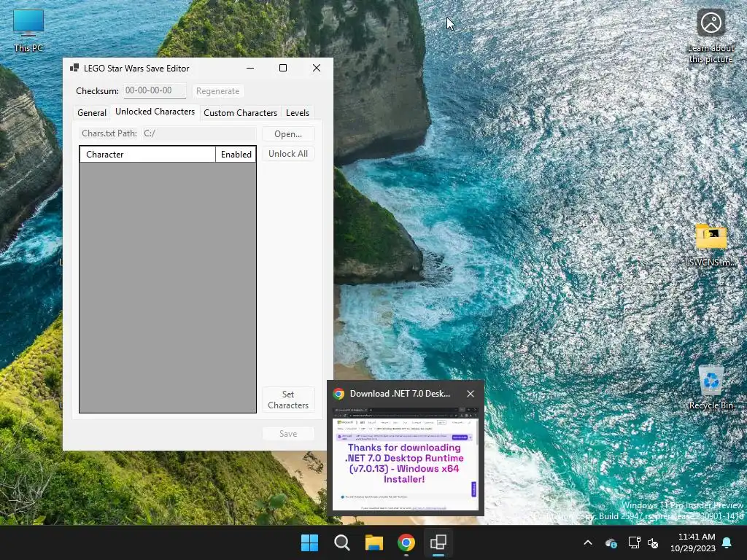This screenshot has height=560, width=747.
Task: Launch File Explorer from the taskbar
Action: [374, 542]
